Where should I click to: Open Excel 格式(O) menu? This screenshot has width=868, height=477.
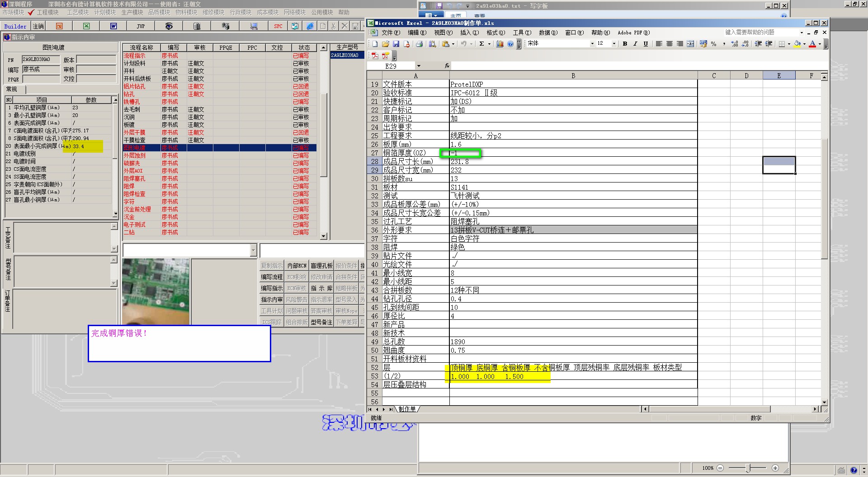point(495,33)
